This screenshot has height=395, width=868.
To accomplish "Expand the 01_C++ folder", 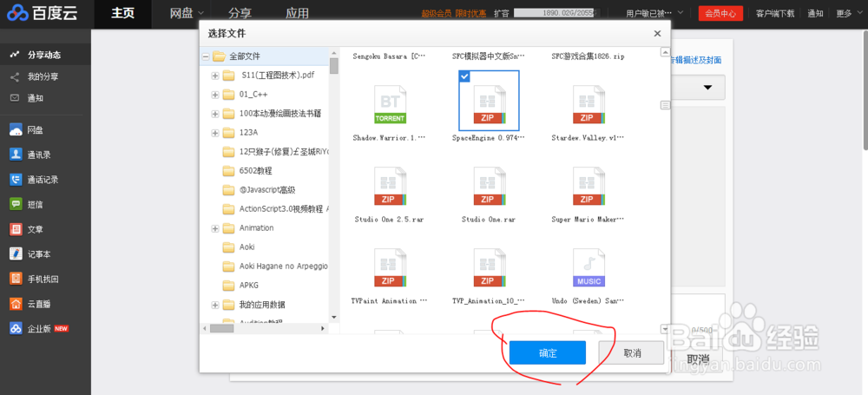I will pos(214,95).
